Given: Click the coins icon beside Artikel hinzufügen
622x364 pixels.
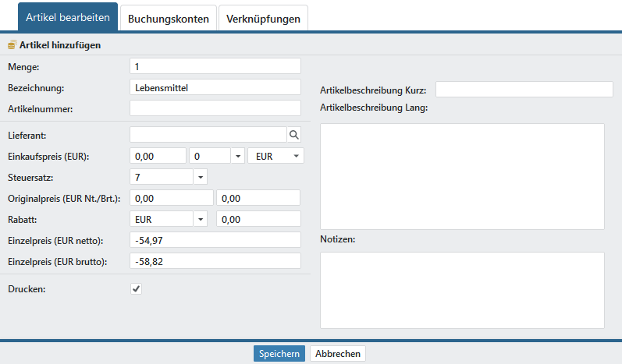Looking at the screenshot, I should (x=12, y=45).
